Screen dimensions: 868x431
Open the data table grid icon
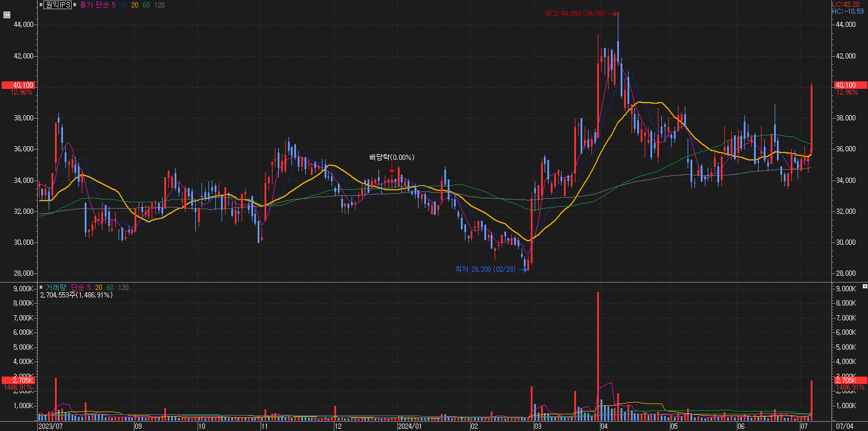(x=7, y=16)
